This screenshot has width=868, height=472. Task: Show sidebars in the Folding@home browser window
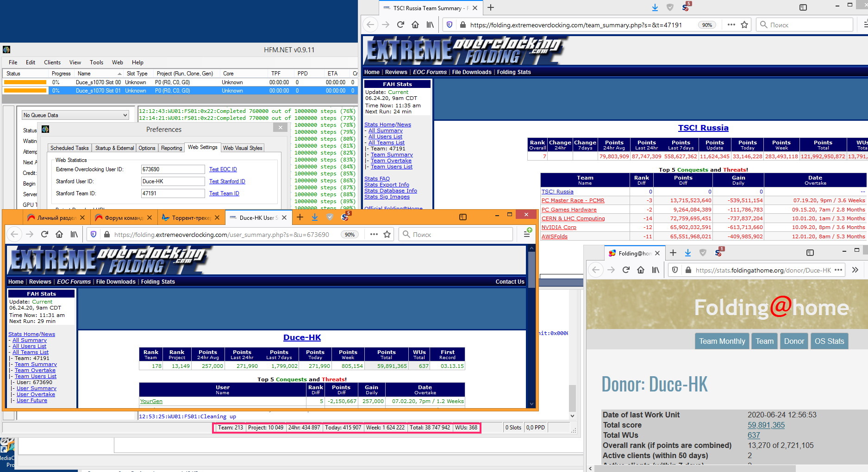(x=810, y=253)
